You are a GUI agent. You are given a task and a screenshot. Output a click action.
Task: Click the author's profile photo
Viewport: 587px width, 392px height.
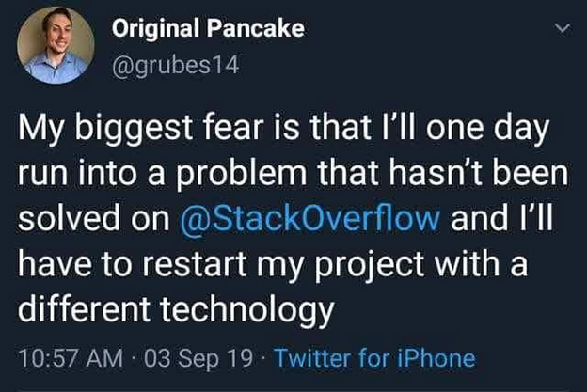(x=56, y=46)
